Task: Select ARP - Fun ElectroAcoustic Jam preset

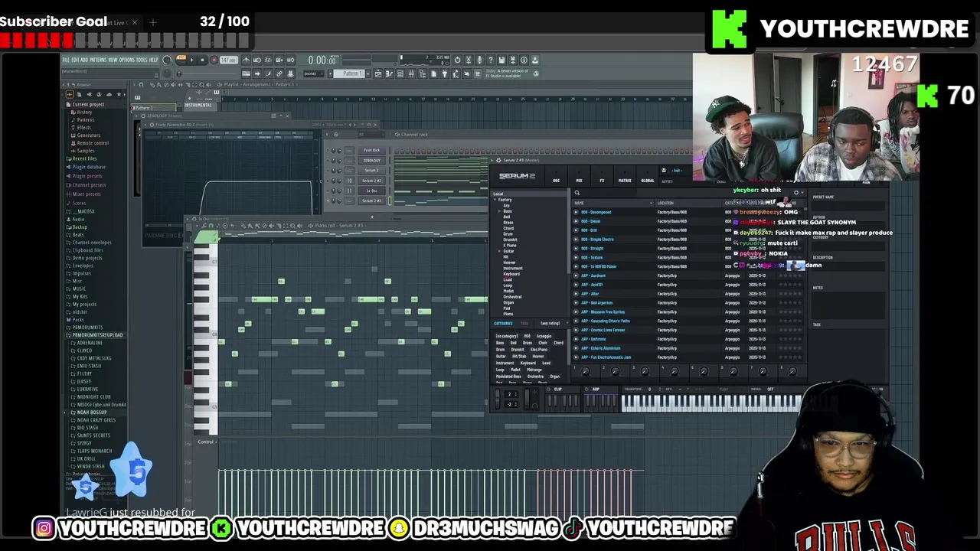Action: tap(606, 357)
